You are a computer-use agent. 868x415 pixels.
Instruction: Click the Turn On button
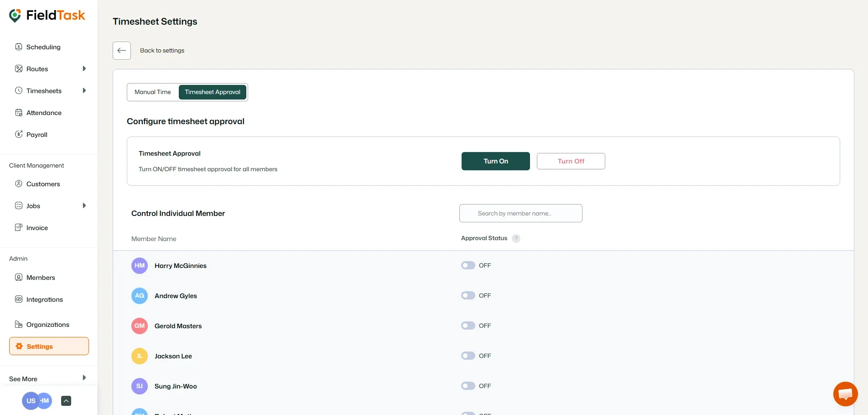coord(496,161)
